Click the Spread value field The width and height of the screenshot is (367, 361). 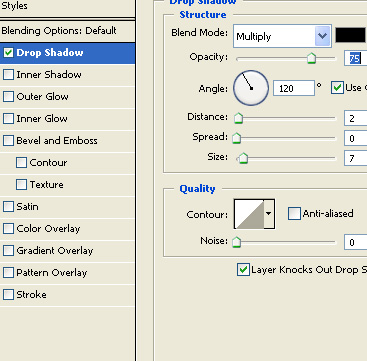click(x=356, y=139)
